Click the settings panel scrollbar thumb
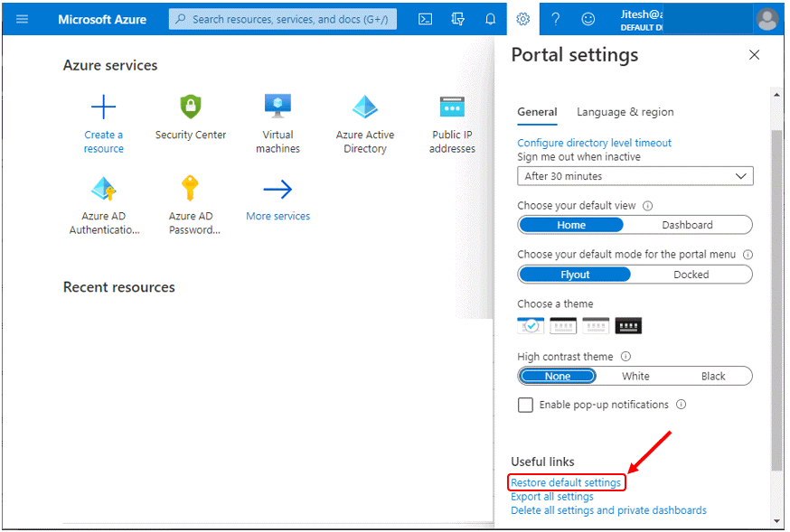790x532 pixels. pos(776,300)
